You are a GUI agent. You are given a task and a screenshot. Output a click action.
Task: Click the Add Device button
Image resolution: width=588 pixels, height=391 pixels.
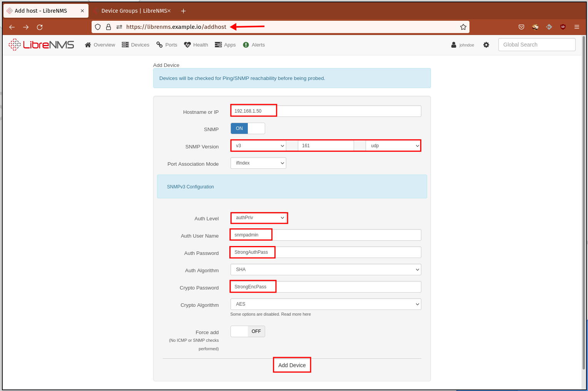292,365
